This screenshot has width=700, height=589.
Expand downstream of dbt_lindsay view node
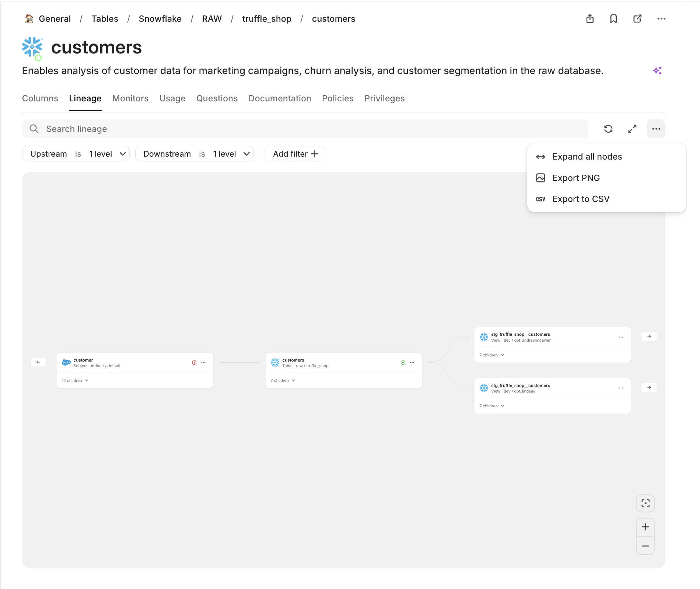(x=649, y=388)
